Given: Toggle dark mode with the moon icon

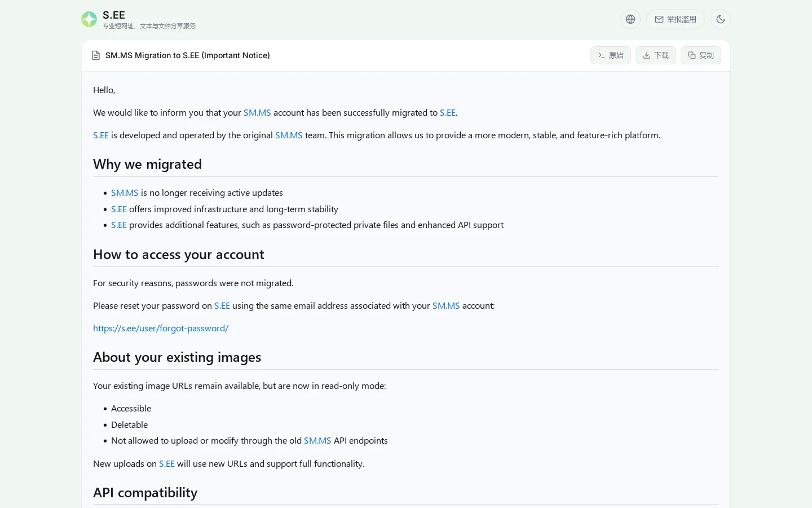Looking at the screenshot, I should [721, 19].
